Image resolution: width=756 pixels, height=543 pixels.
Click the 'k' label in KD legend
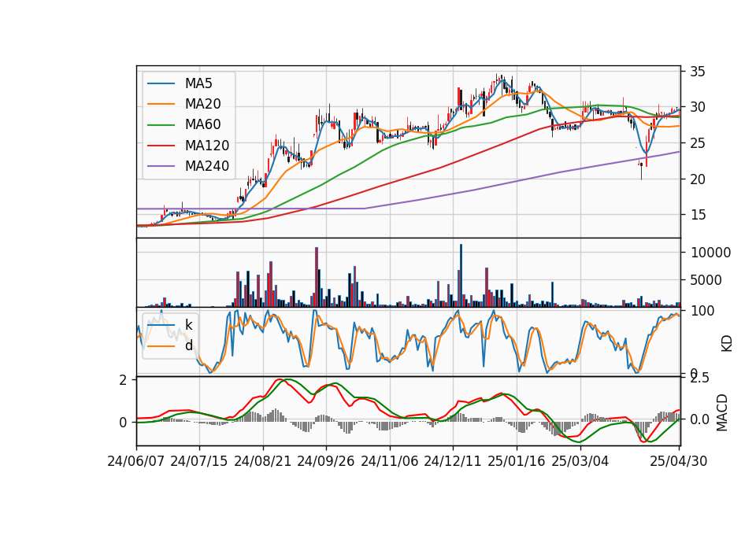[x=188, y=324]
